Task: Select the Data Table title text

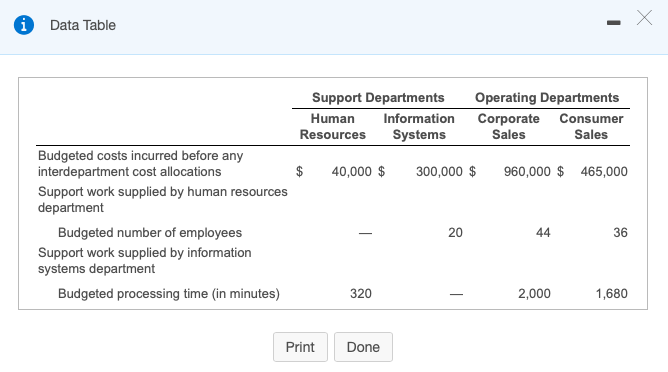Action: pos(83,25)
